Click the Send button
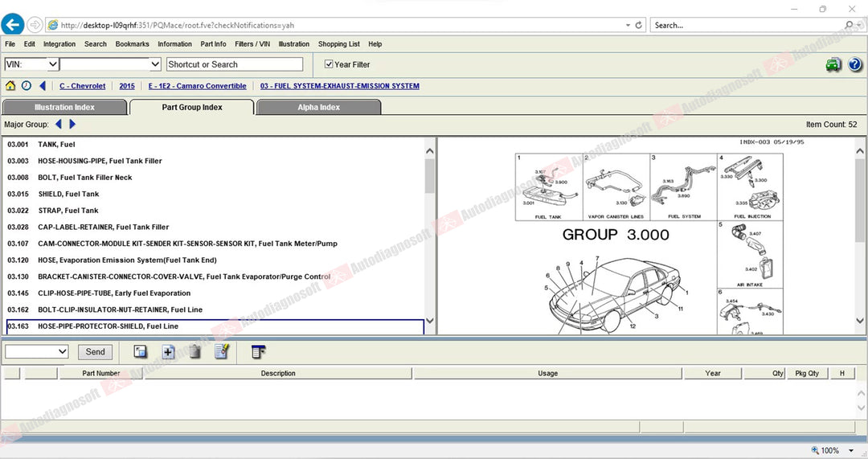 point(95,351)
